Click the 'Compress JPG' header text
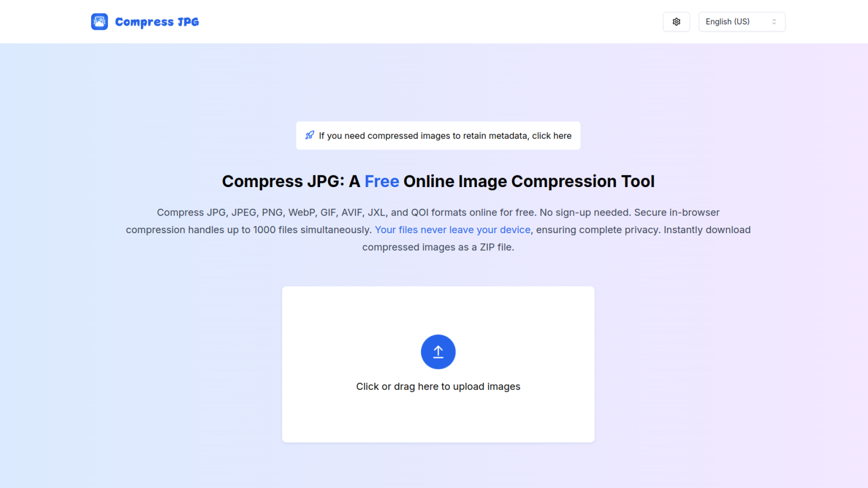Image resolution: width=868 pixels, height=488 pixels. tap(157, 21)
